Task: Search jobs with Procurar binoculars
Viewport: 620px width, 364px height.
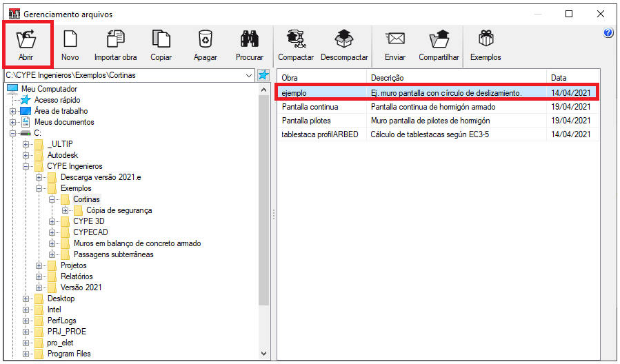Action: point(250,45)
